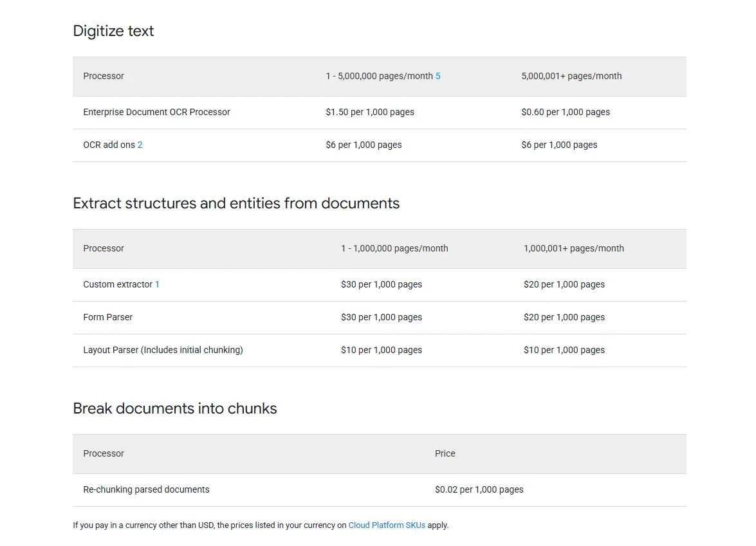
Task: Click the $30 price in Form Parser row
Action: pyautogui.click(x=382, y=318)
